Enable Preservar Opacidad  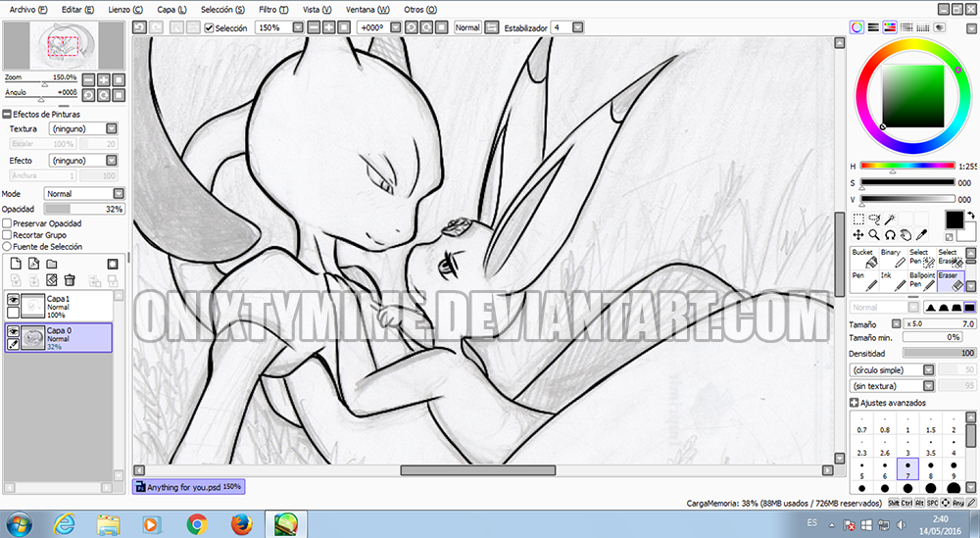7,223
